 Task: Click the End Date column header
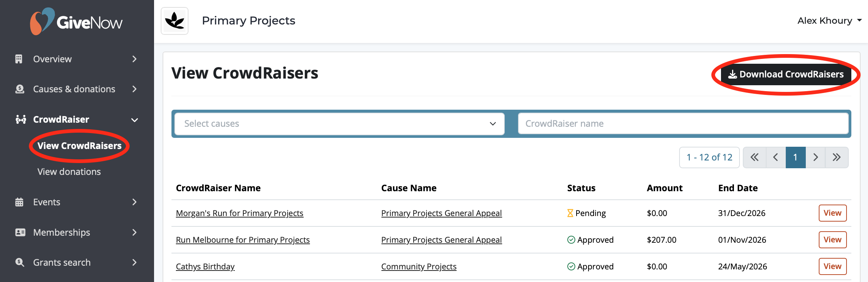click(x=738, y=188)
